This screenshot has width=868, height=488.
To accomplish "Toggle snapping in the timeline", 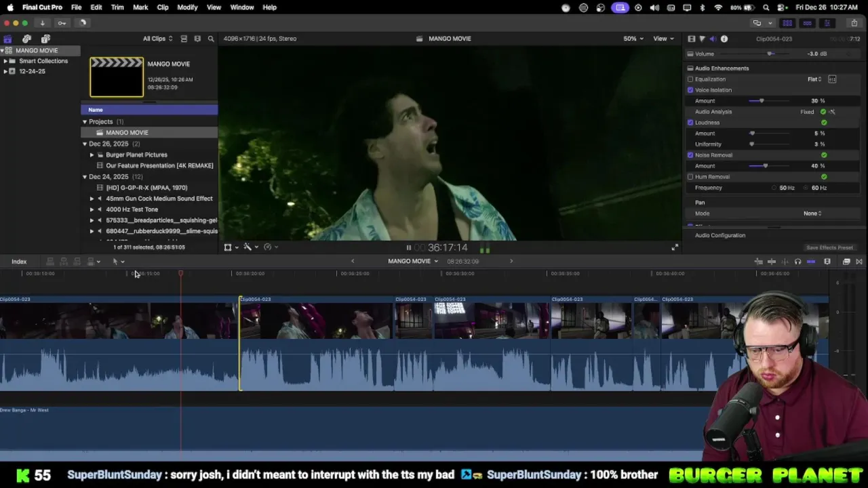I will (811, 262).
